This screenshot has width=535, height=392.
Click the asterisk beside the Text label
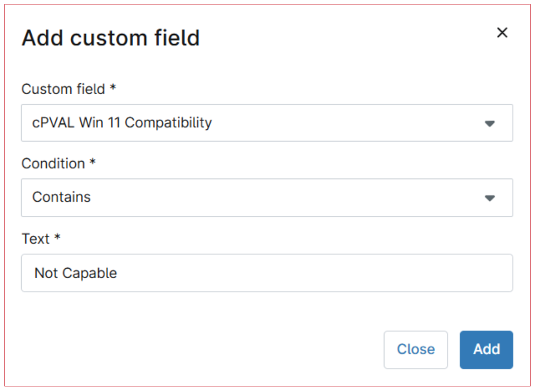click(x=57, y=237)
